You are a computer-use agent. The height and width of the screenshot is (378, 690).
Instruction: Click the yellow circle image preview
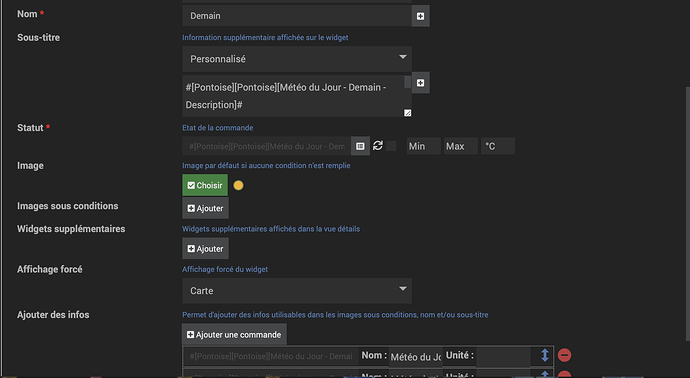238,185
